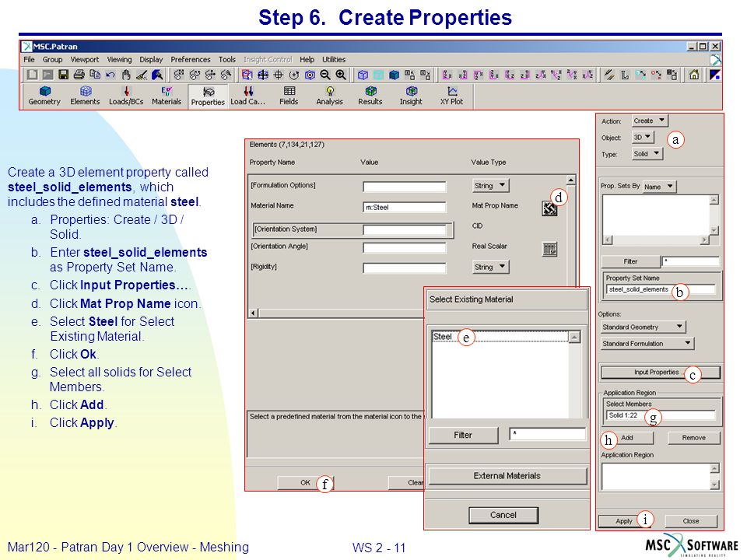Open the Utilities menu
Image resolution: width=747 pixels, height=560 pixels.
click(334, 60)
